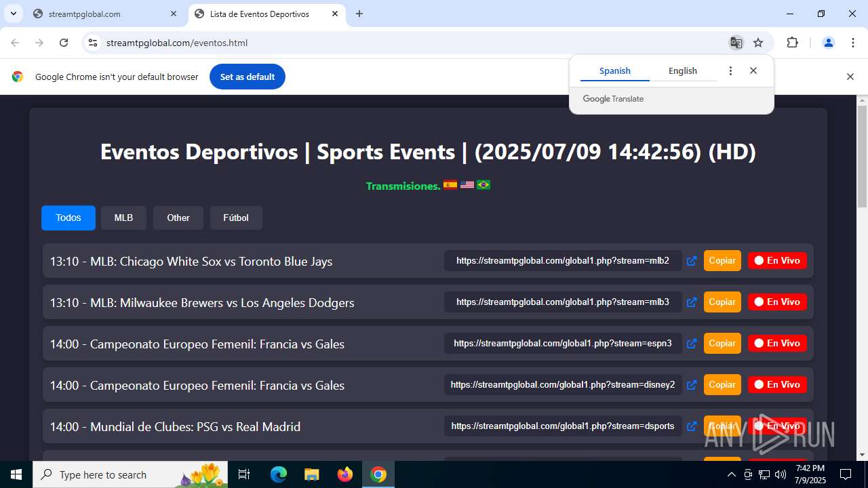This screenshot has height=488, width=868.
Task: Select Spanish tab in Translate popup
Action: pyautogui.click(x=615, y=70)
